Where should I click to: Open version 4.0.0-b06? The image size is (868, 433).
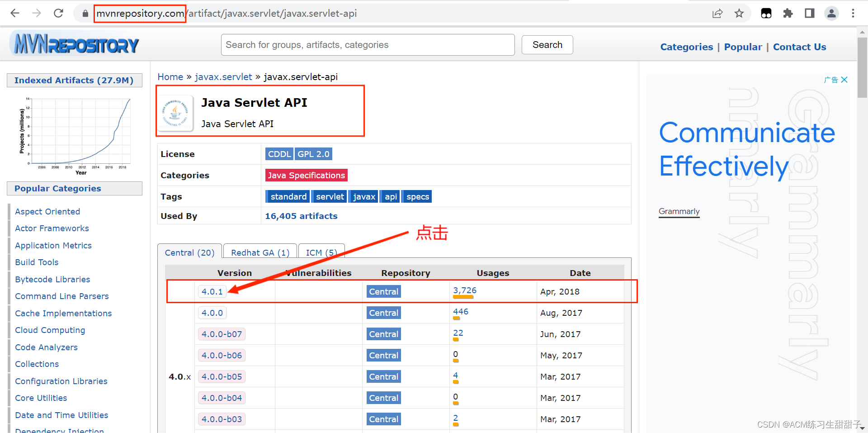222,355
